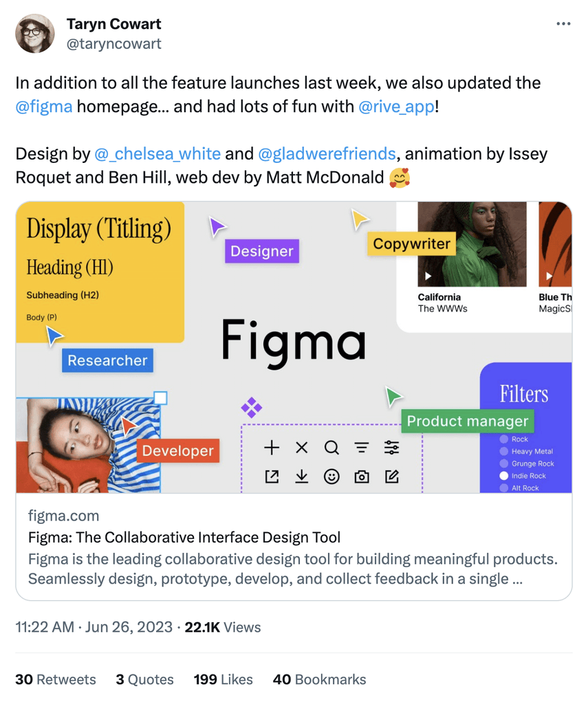Click the export (arrow out) icon
The height and width of the screenshot is (704, 588).
coord(272,476)
